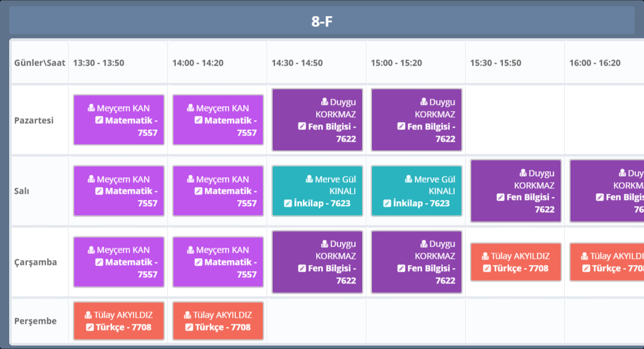Click teacher icon in Pazartesi 13:30 Matematik card

[x=91, y=109]
